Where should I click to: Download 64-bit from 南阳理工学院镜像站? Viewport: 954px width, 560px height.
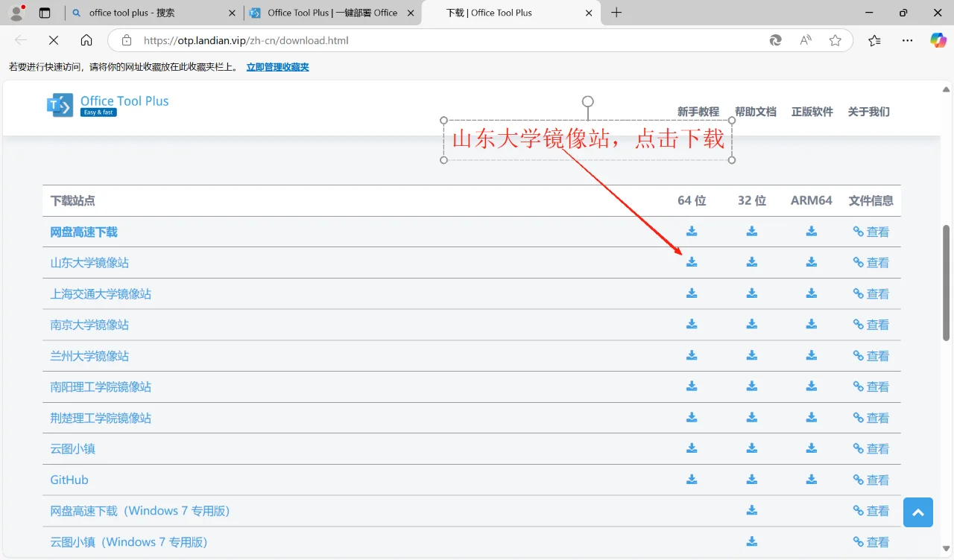(x=692, y=386)
